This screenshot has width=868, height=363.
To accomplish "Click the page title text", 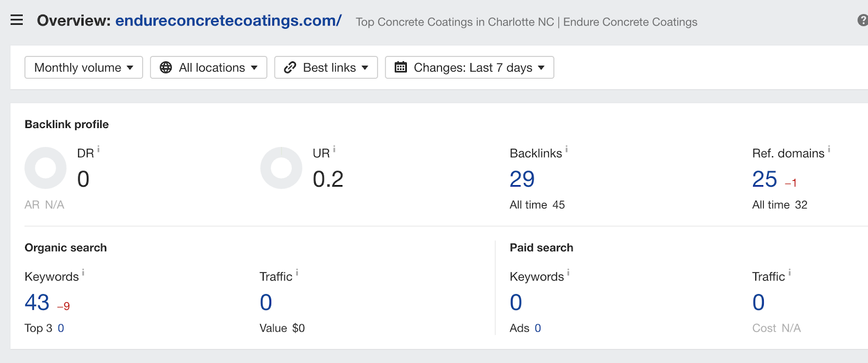I will pos(526,22).
